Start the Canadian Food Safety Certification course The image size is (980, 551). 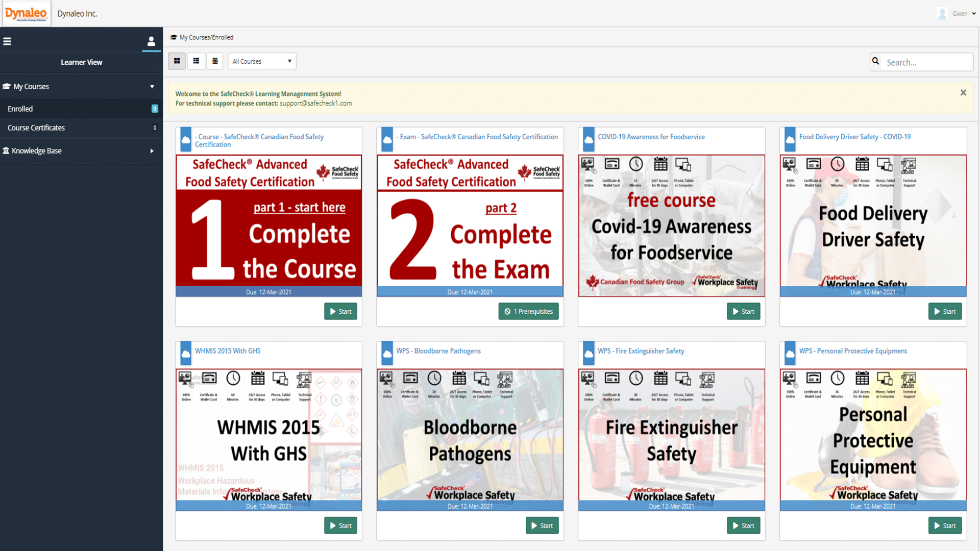[340, 311]
